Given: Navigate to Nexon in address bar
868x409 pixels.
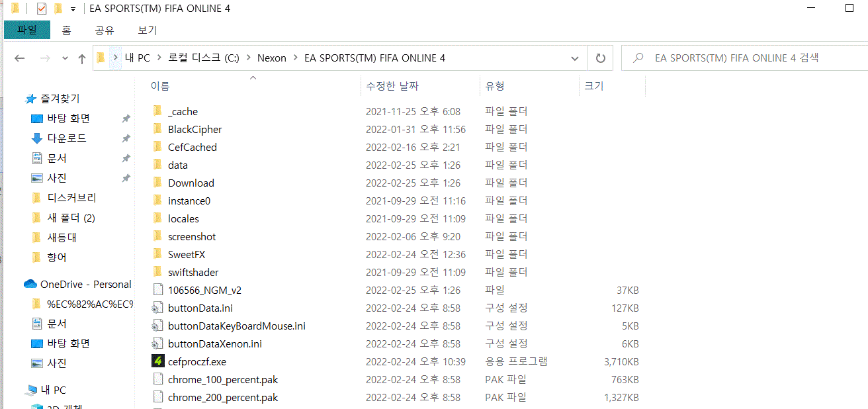Looking at the screenshot, I should [x=272, y=58].
